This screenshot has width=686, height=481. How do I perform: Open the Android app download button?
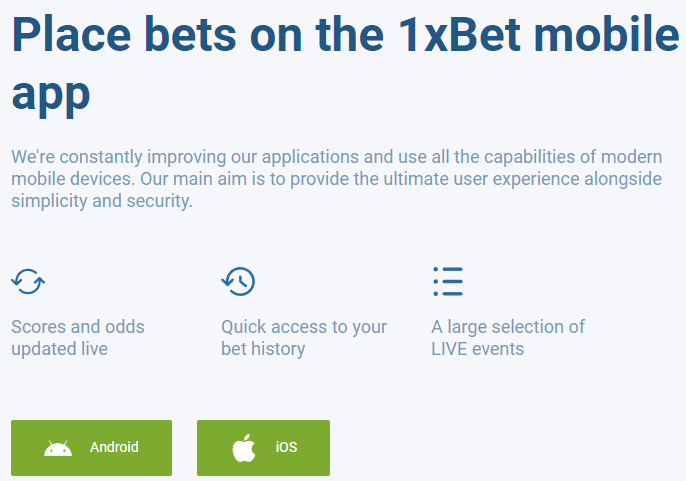pyautogui.click(x=91, y=448)
